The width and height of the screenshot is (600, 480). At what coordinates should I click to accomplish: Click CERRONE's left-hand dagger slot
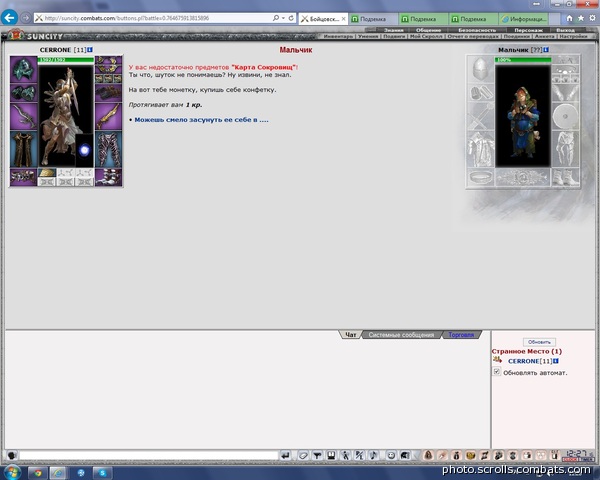pyautogui.click(x=23, y=116)
